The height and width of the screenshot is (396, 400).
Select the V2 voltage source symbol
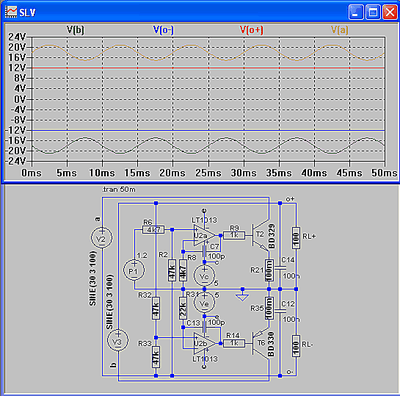pos(102,238)
